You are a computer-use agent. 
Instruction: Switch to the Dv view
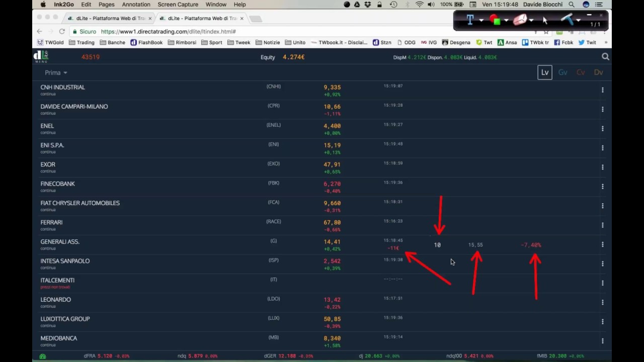point(598,72)
